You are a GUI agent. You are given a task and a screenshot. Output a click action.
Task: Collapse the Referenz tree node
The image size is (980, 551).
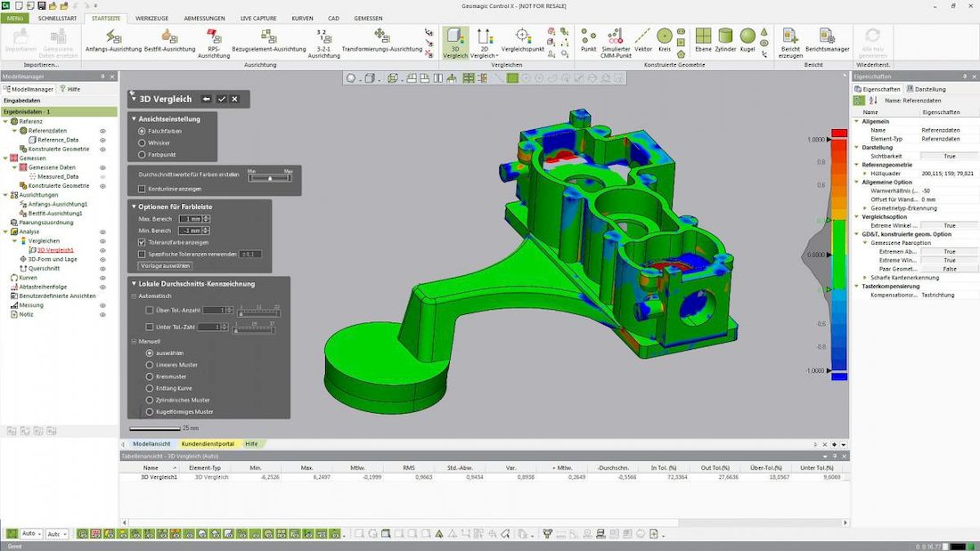(5, 121)
